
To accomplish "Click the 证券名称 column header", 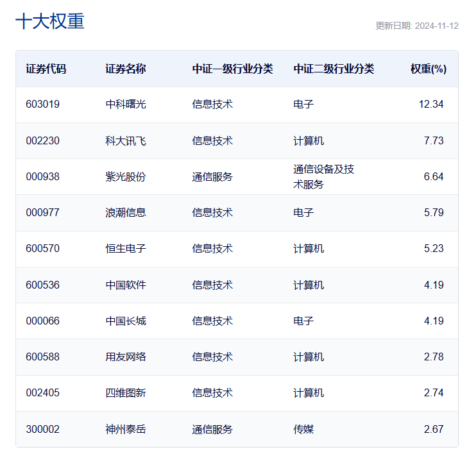I will [x=125, y=69].
